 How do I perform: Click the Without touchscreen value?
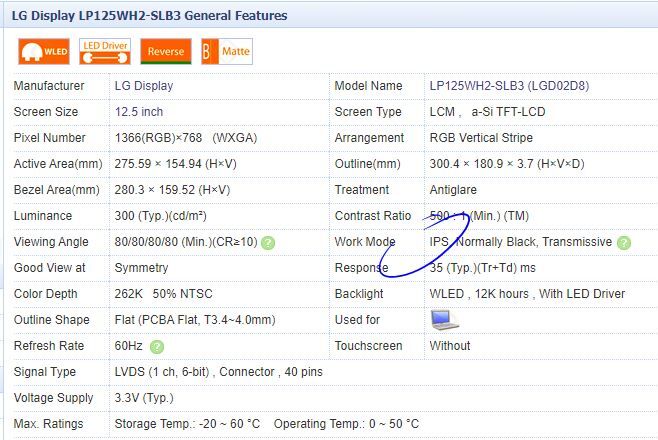(x=449, y=346)
